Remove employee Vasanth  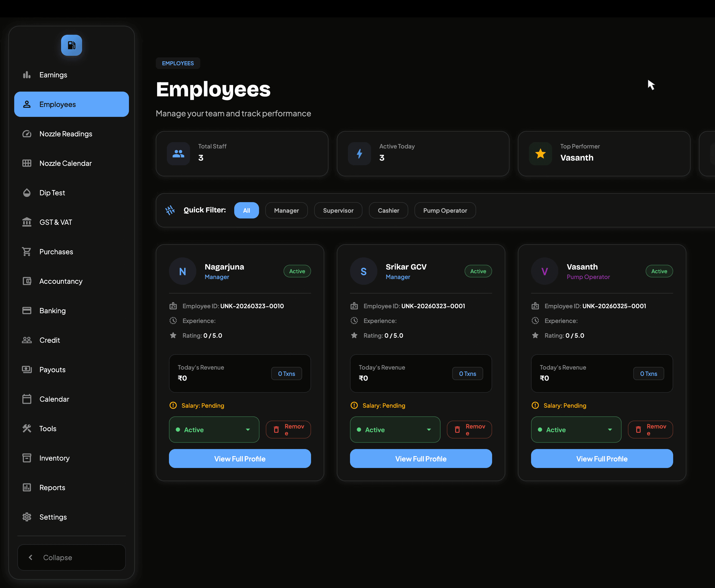coord(650,430)
